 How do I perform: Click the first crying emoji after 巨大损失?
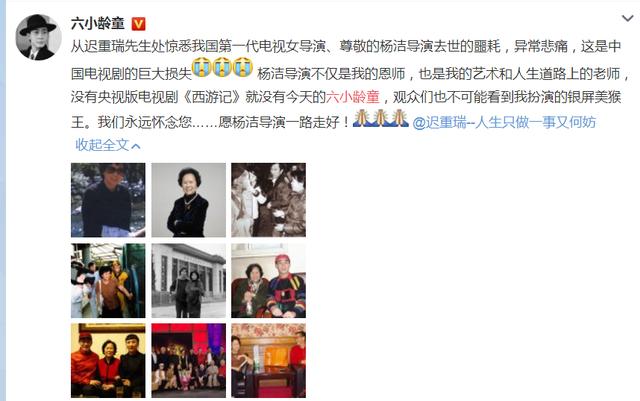(x=202, y=68)
